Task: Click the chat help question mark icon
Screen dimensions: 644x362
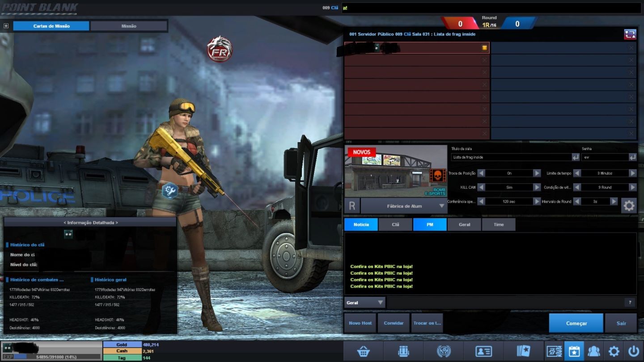Action: (630, 303)
